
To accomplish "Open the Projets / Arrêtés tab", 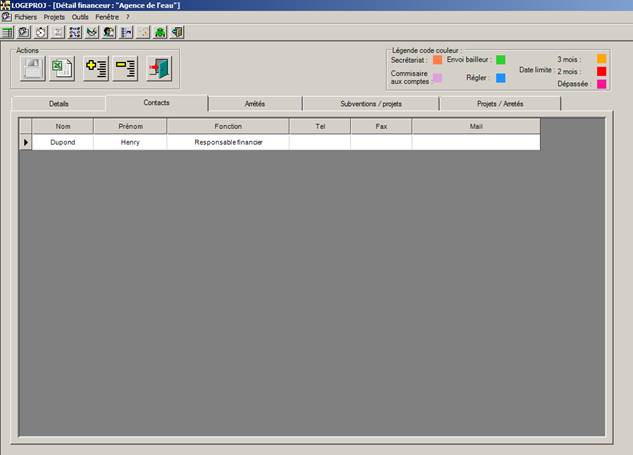I will tap(500, 104).
